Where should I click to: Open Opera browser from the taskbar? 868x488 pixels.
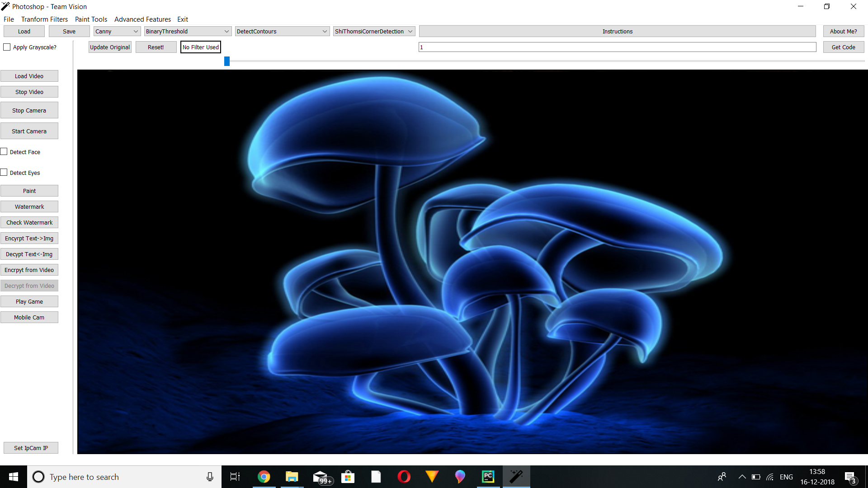point(404,477)
